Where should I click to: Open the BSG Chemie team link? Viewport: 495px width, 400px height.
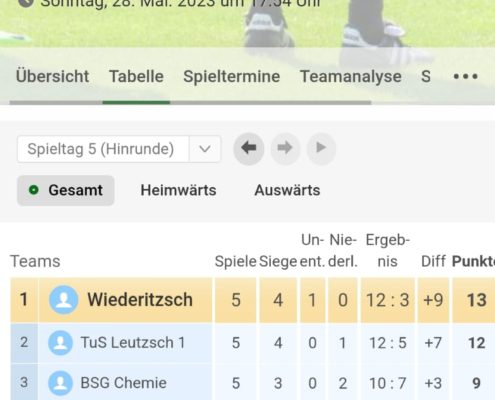tap(123, 383)
